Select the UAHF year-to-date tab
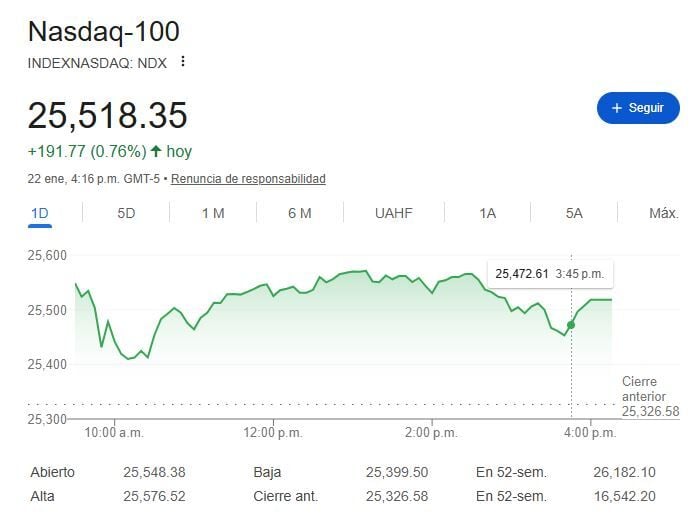The width and height of the screenshot is (694, 526). click(x=393, y=213)
